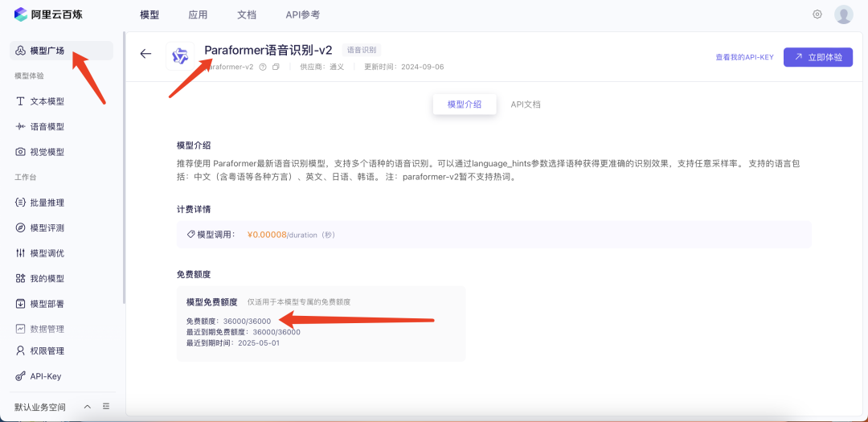Screen dimensions: 868x422
Task: Click the 查看我的API-KEY link
Action: tap(744, 57)
